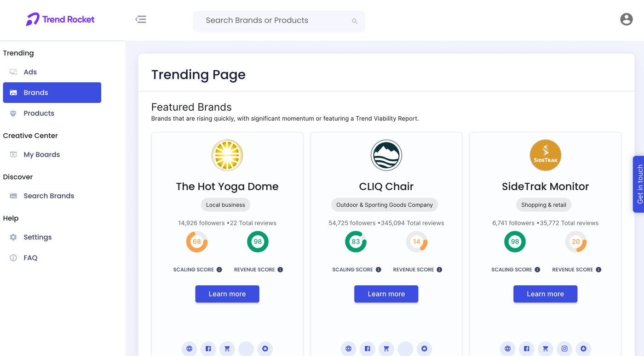
Task: Open The Hot Yoga Dome Facebook icon
Action: click(208, 349)
